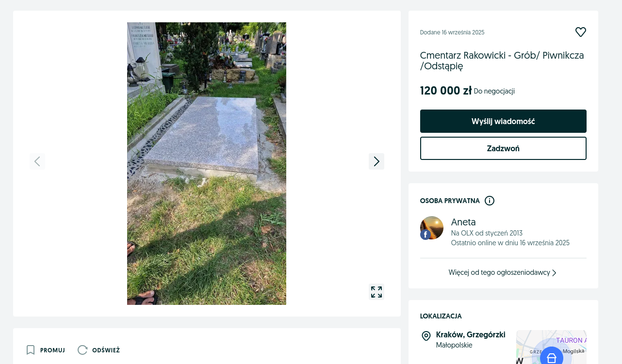Click the Promuj bookmark icon
Image resolution: width=622 pixels, height=364 pixels.
coord(31,350)
